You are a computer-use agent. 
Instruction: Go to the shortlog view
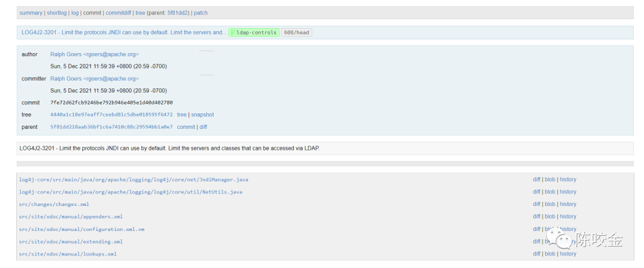pos(57,13)
